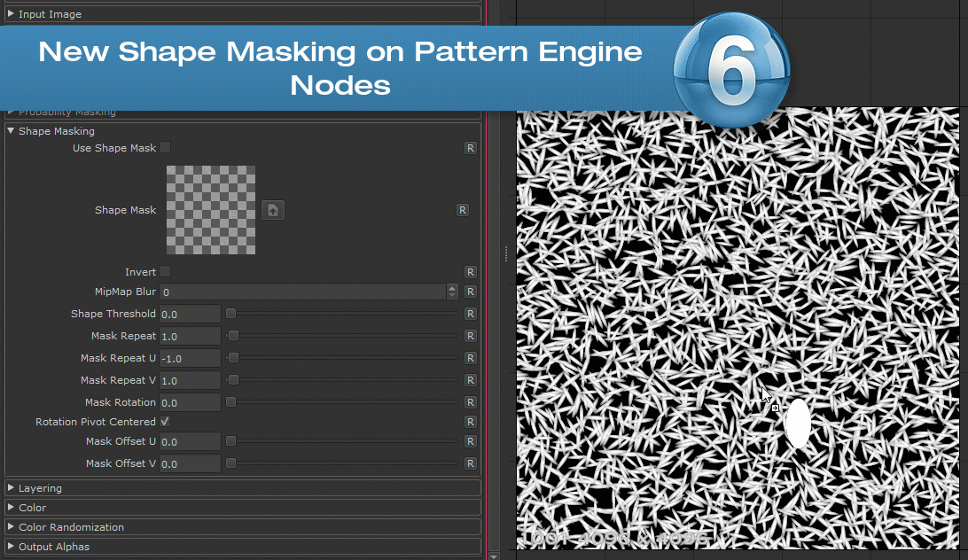Click the MipMap Blur stepper arrows
The image size is (968, 560).
[x=452, y=292]
